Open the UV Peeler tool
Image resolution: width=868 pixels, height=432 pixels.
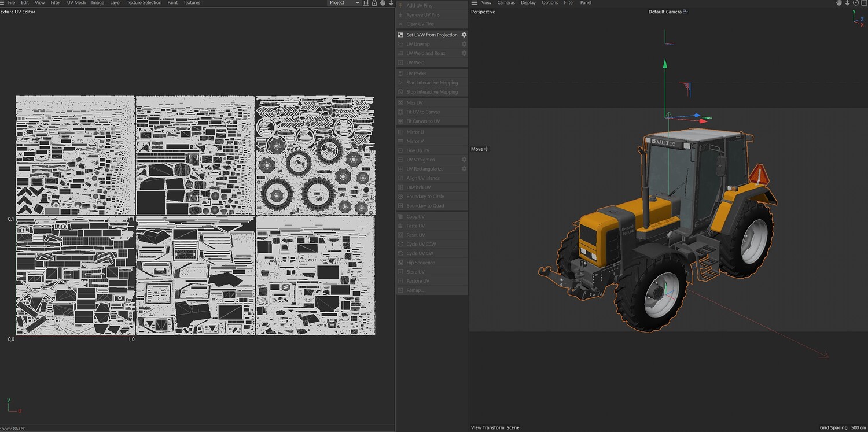(432, 73)
